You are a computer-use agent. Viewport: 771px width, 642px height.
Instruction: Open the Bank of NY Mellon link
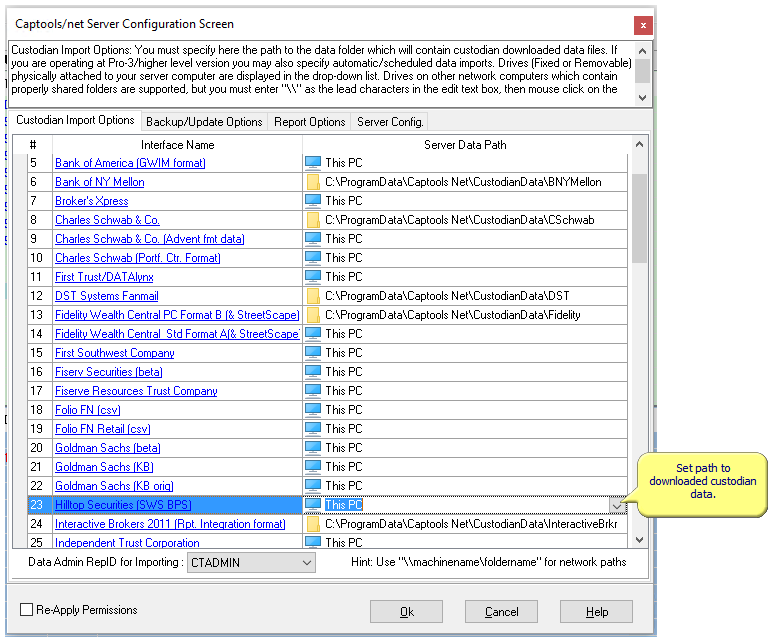coord(100,182)
